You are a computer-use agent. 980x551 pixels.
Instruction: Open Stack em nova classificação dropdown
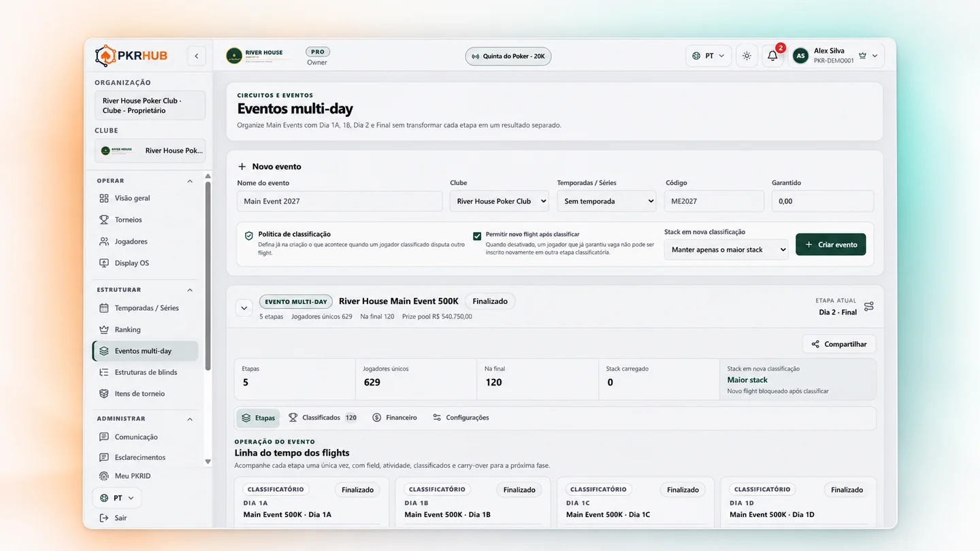tap(726, 250)
